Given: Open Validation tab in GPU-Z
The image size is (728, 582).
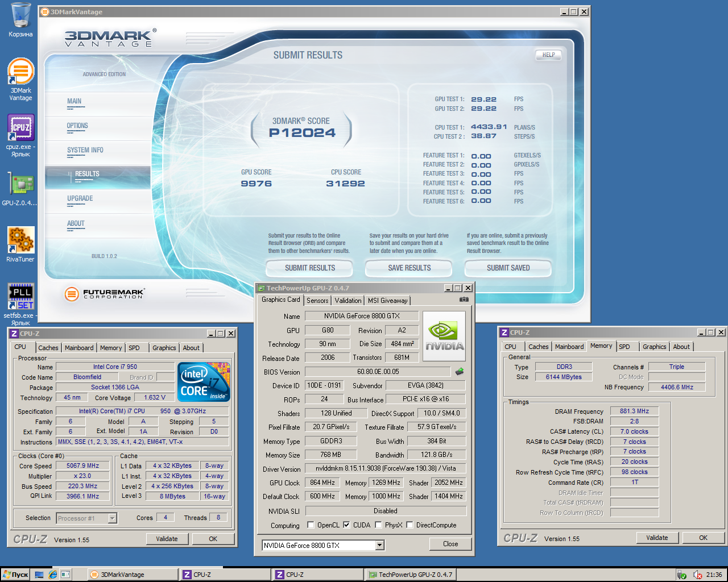Looking at the screenshot, I should pyautogui.click(x=348, y=301).
